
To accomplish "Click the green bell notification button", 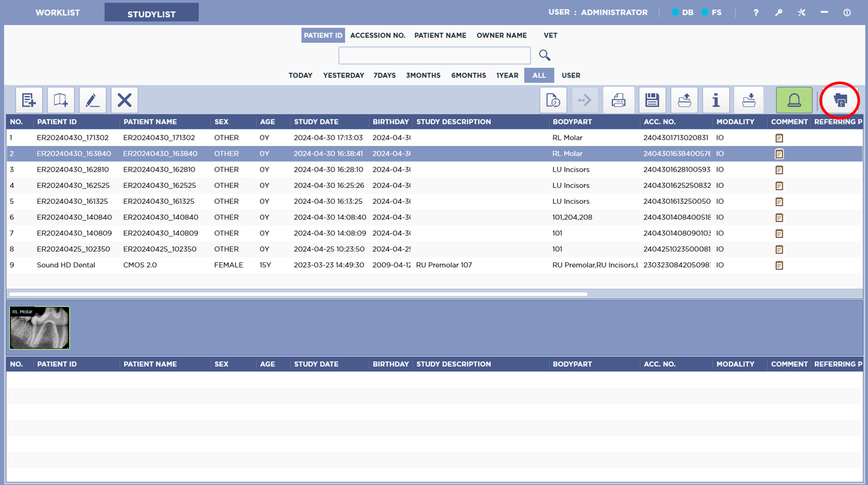I will [794, 100].
